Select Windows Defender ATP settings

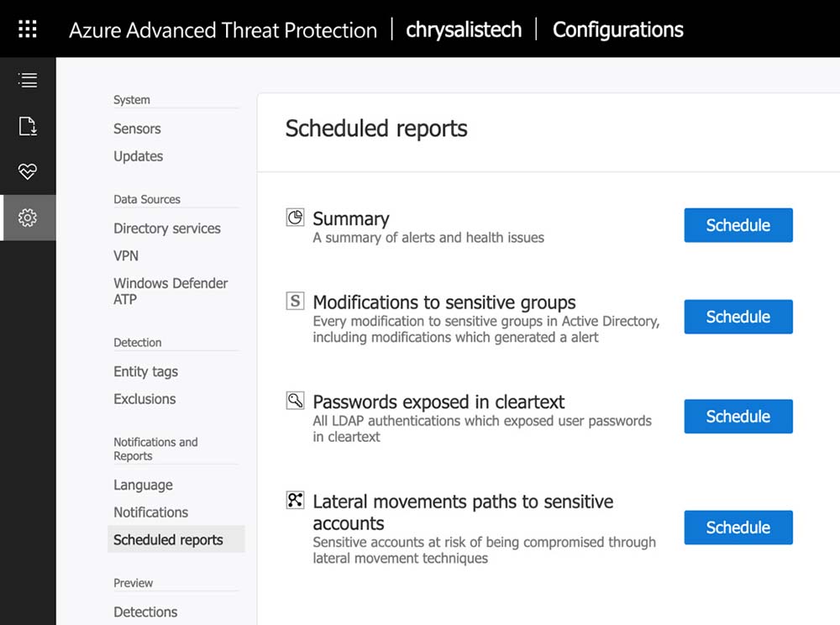tap(171, 291)
